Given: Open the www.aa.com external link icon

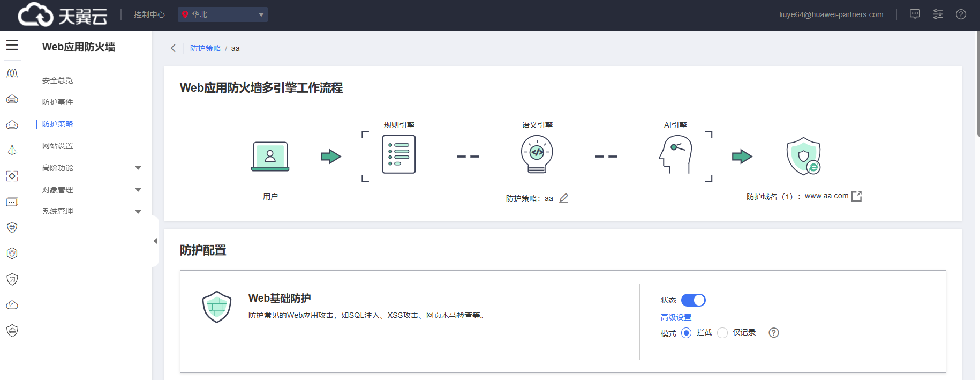Looking at the screenshot, I should pyautogui.click(x=856, y=196).
